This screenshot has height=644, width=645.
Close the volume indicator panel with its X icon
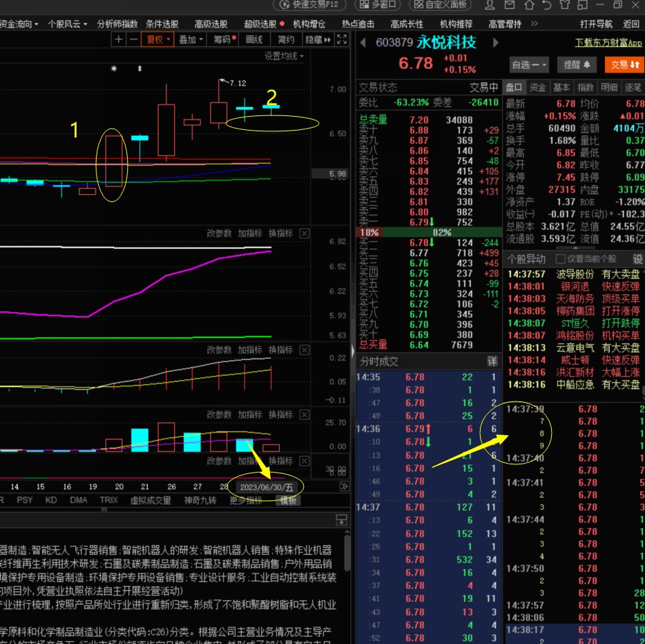point(304,415)
